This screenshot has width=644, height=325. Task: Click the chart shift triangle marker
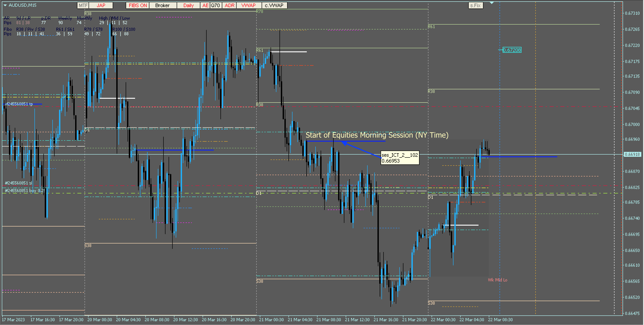[x=491, y=3]
